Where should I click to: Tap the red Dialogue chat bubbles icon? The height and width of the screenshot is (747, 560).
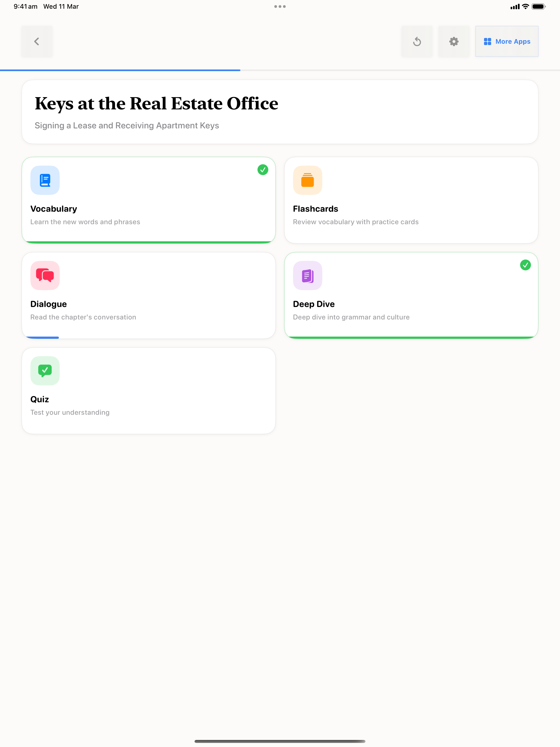(x=45, y=275)
